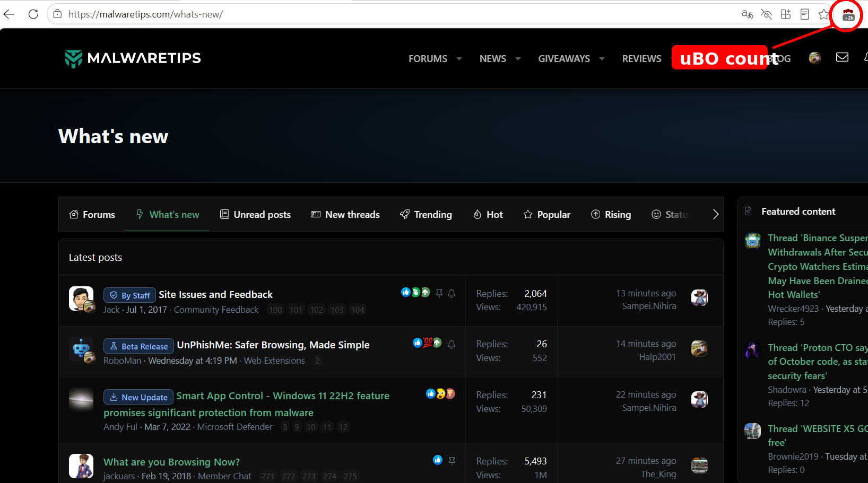
Task: Open Jack's avatar in Site Issues row
Action: click(81, 298)
